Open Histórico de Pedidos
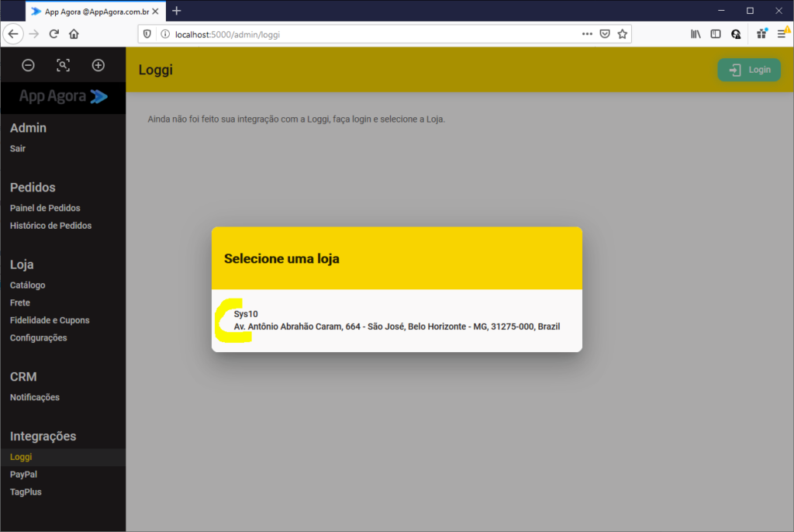The image size is (794, 532). [x=50, y=226]
